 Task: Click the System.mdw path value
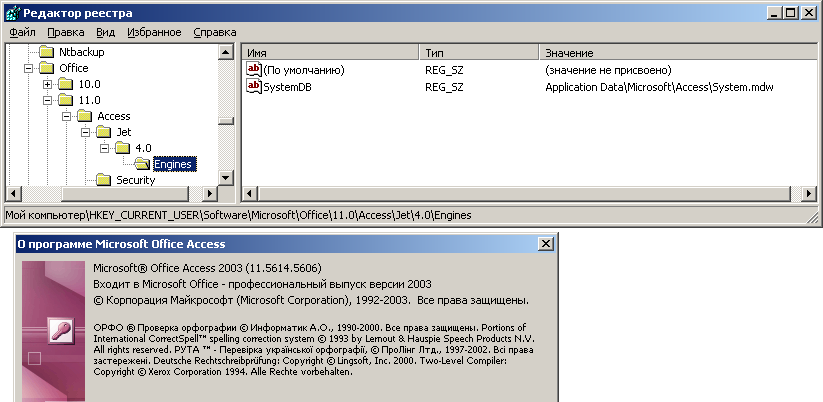(659, 87)
